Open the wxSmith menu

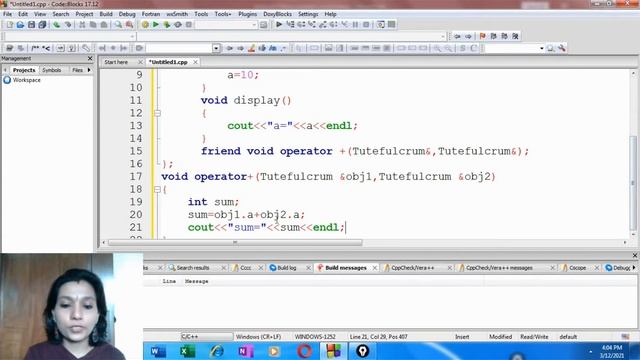[177, 14]
